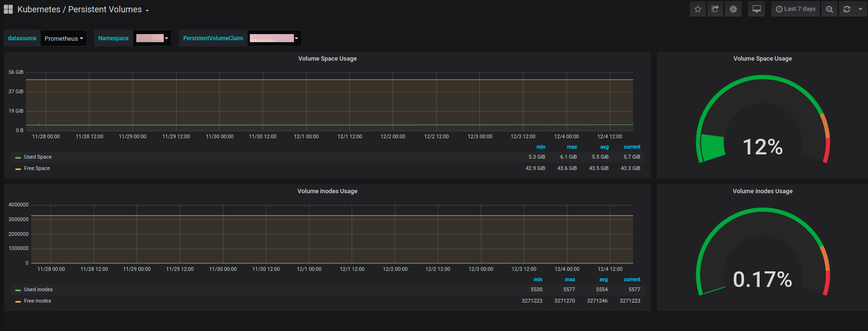Click the Grafana dashboard grid icon
The height and width of the screenshot is (331, 868).
(8, 9)
